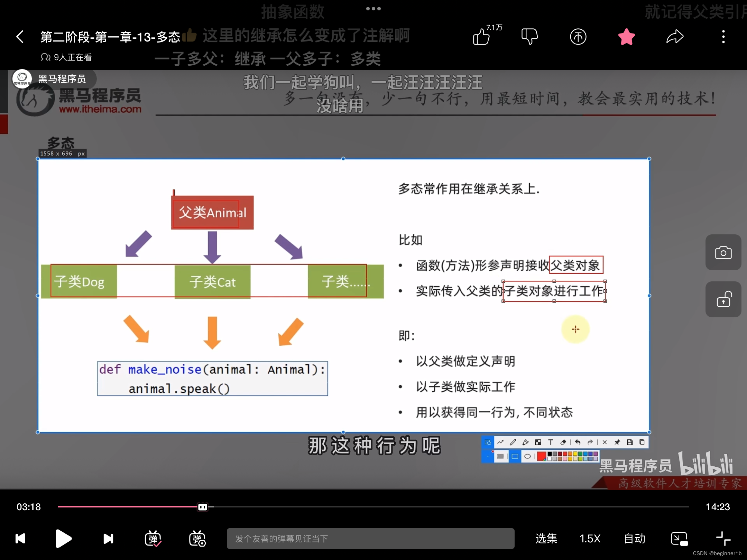Image resolution: width=747 pixels, height=560 pixels.
Task: Lock the screen with the padlock button
Action: (x=723, y=299)
